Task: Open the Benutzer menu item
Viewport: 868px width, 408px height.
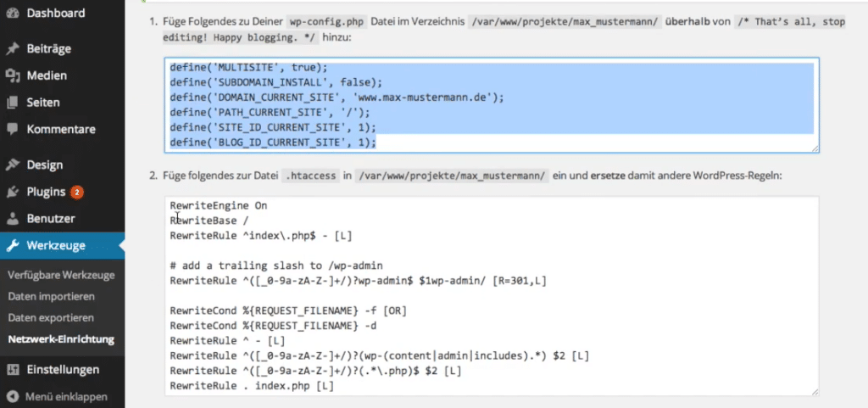Action: 51,219
